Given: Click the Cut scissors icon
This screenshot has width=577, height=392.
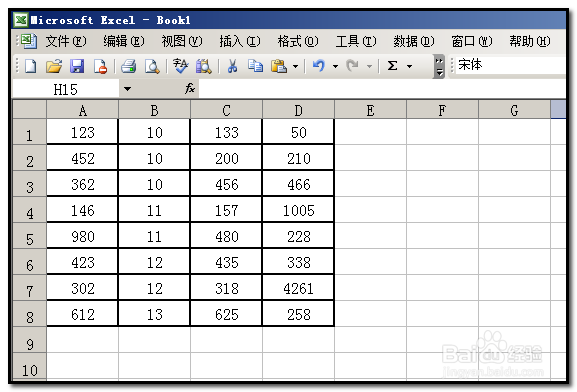Looking at the screenshot, I should tap(232, 67).
